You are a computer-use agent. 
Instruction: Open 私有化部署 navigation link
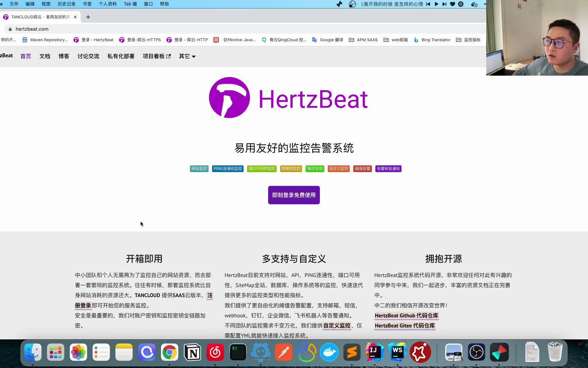pos(121,56)
